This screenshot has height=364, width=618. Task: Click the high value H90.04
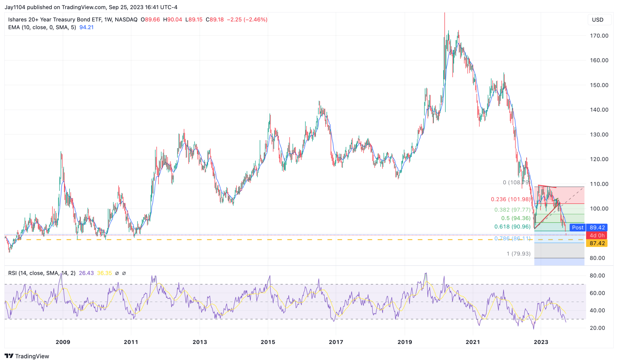(x=173, y=20)
